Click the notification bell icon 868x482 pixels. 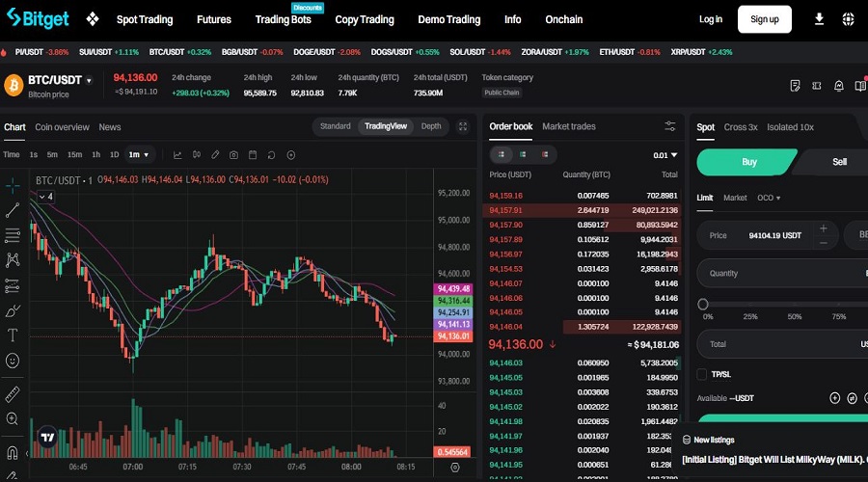pyautogui.click(x=839, y=86)
